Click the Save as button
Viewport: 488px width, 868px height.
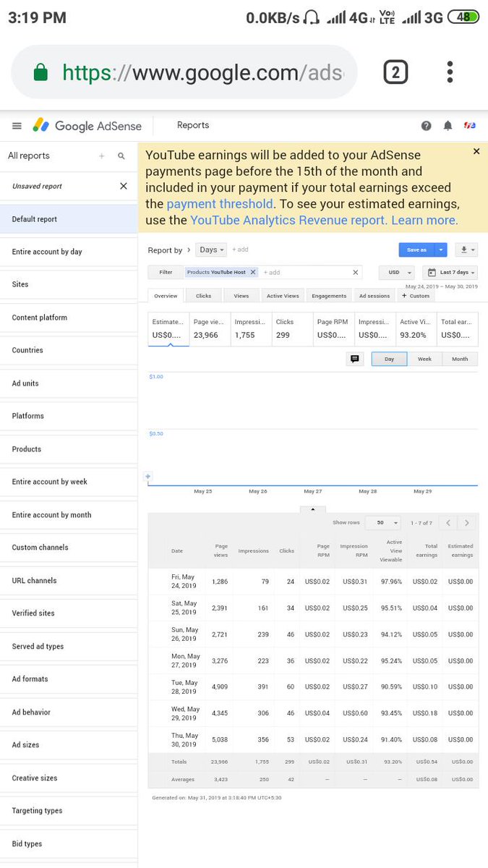click(x=416, y=250)
